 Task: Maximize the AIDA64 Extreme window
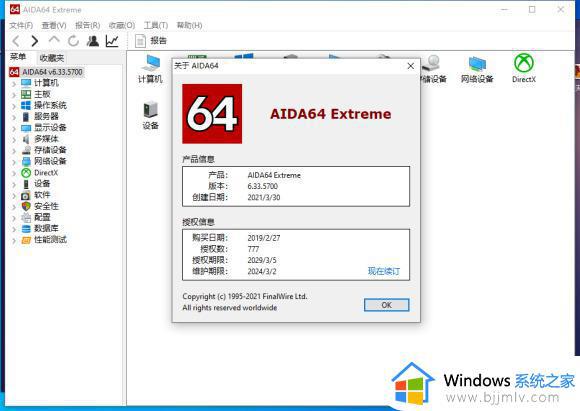[x=532, y=9]
